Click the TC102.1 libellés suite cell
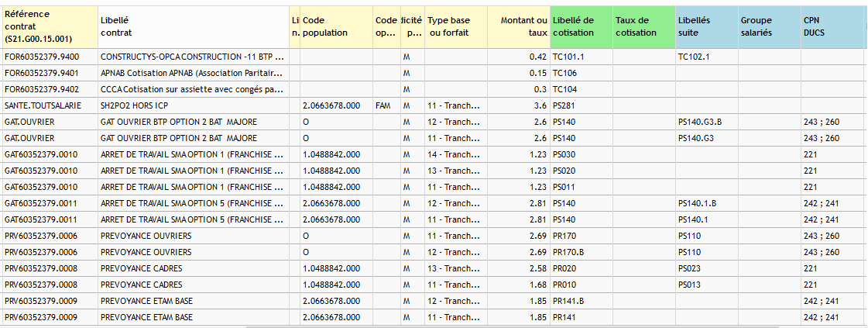 (x=706, y=57)
